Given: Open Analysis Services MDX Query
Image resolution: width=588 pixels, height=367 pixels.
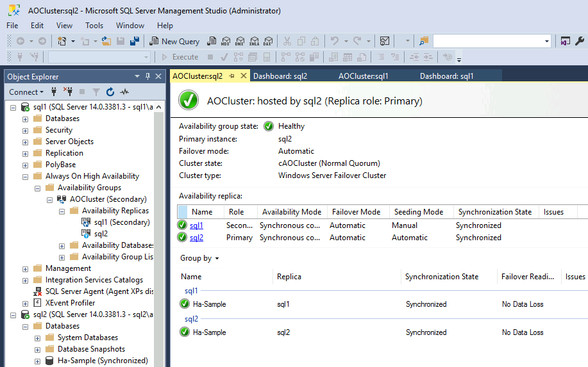Looking at the screenshot, I should click(x=226, y=41).
